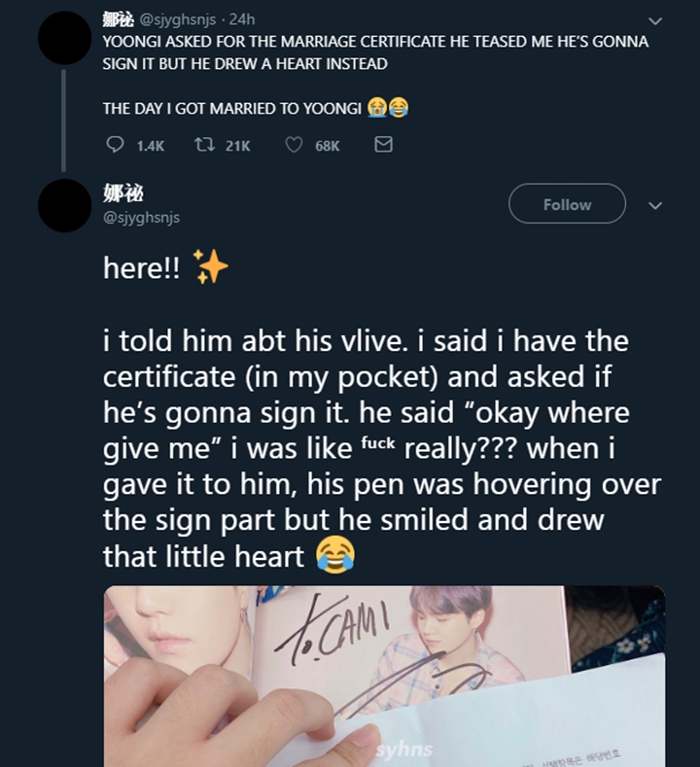700x767 pixels.
Task: Select the tweet text beginning 'here!!'
Action: pos(381,412)
